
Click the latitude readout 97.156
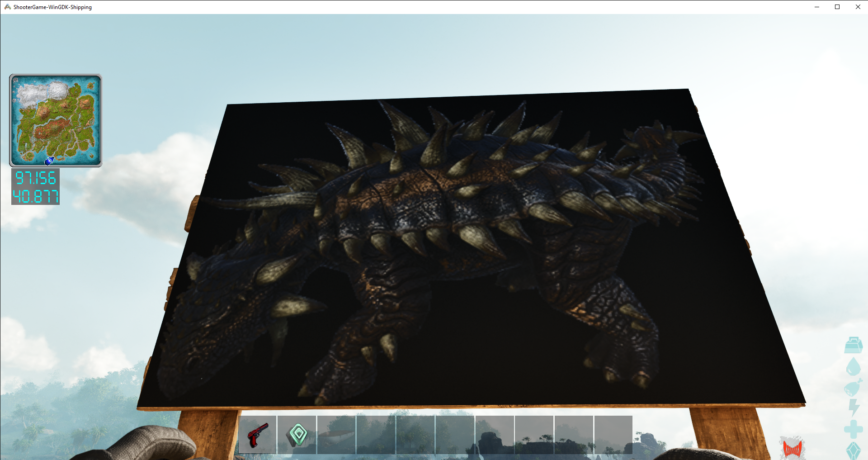[36, 178]
